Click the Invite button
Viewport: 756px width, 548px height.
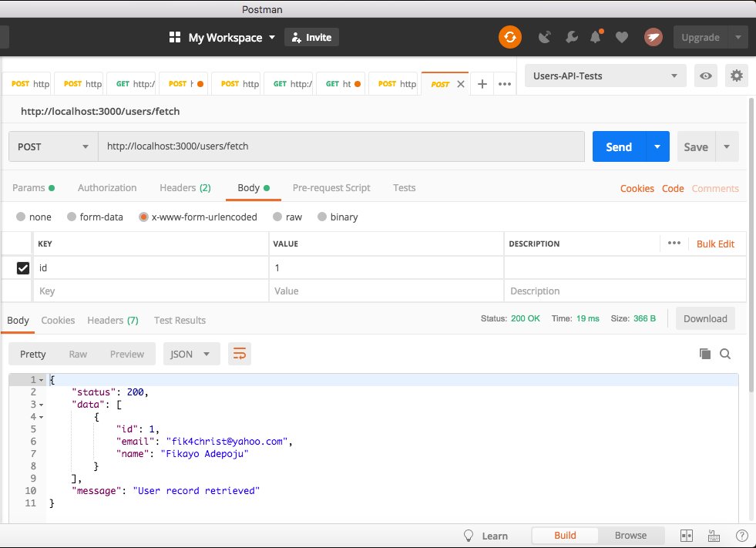pyautogui.click(x=311, y=37)
